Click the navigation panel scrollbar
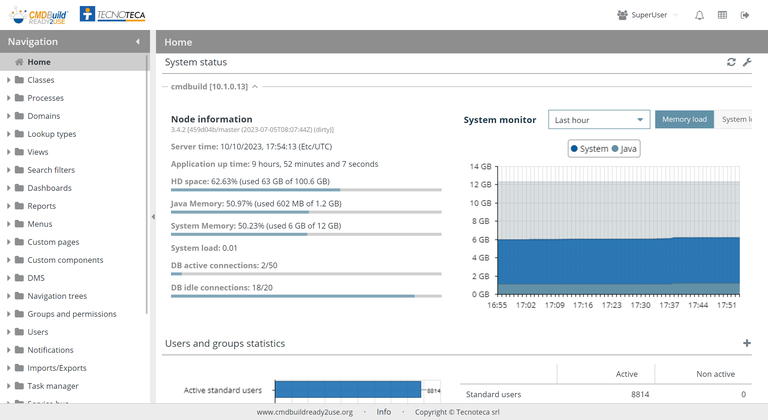Image resolution: width=768 pixels, height=420 pixels. (146, 184)
